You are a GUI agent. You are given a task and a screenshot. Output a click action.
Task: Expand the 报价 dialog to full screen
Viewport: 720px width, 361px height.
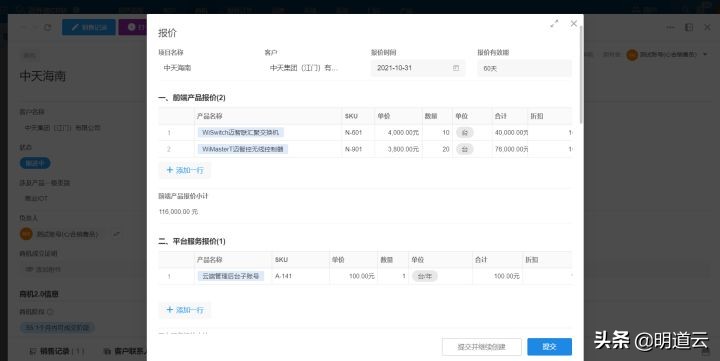pyautogui.click(x=554, y=23)
